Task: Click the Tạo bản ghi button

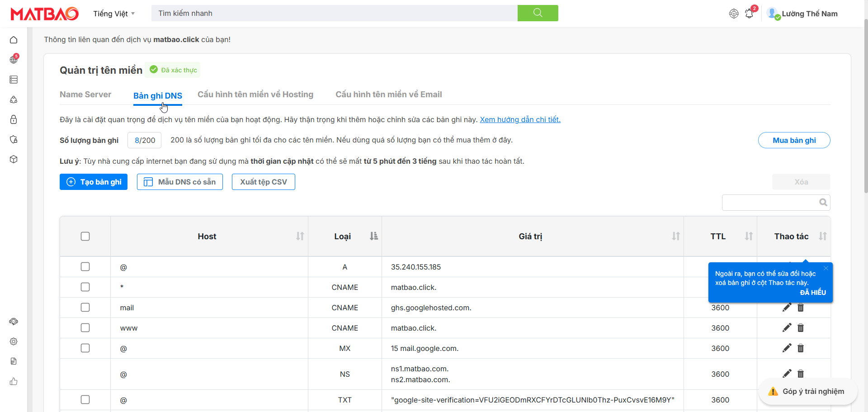Action: coord(94,182)
